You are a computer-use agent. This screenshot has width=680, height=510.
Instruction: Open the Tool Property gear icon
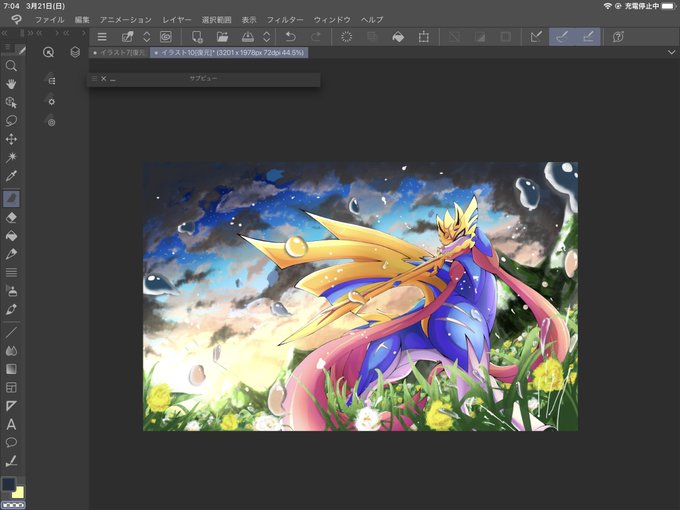51,101
